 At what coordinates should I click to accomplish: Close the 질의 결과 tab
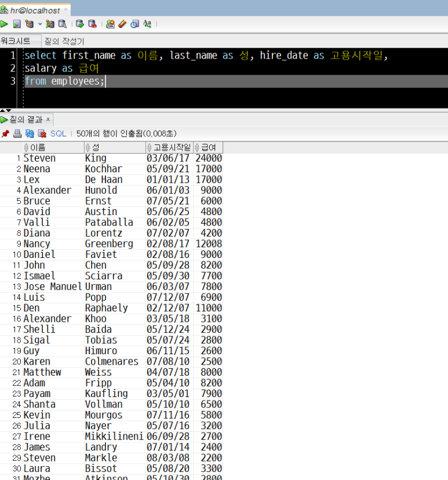48,119
